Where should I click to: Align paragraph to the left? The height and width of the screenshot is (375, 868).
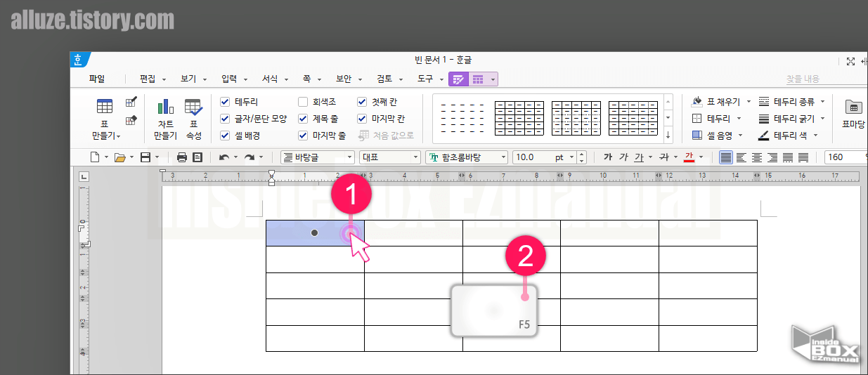[x=741, y=157]
